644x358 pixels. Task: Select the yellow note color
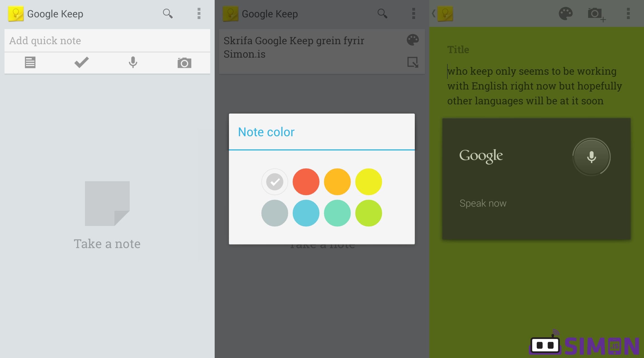pyautogui.click(x=368, y=182)
